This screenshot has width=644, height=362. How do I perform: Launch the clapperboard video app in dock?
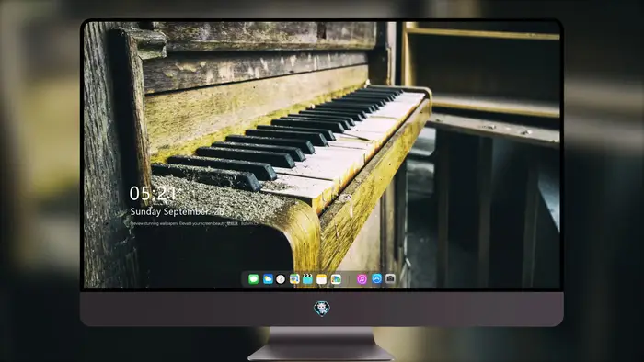pos(307,279)
